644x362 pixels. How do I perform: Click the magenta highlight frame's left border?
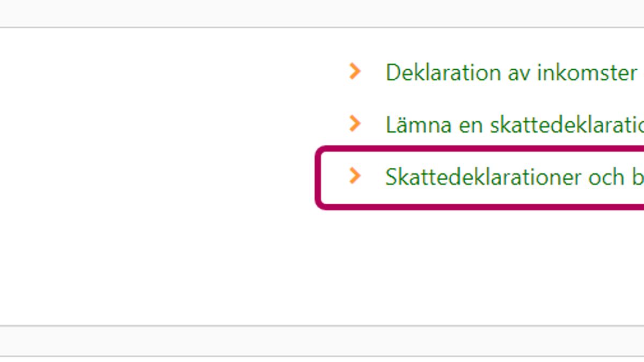[318, 177]
